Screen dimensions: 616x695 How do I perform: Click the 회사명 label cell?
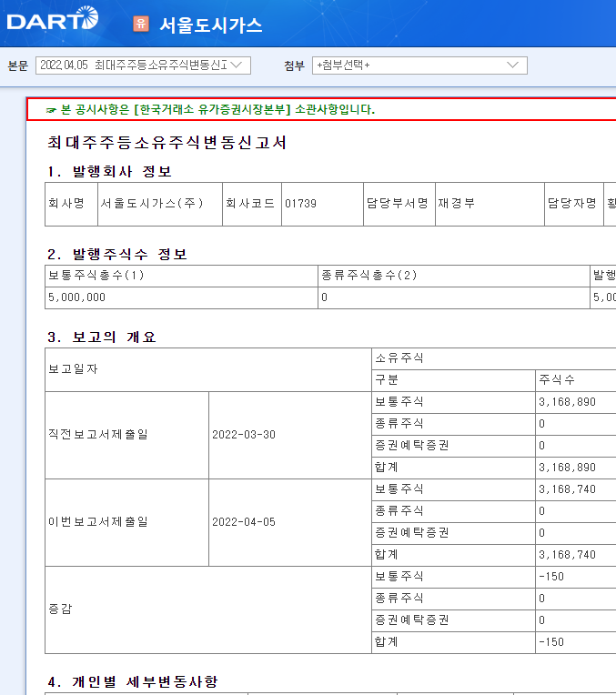tap(71, 204)
